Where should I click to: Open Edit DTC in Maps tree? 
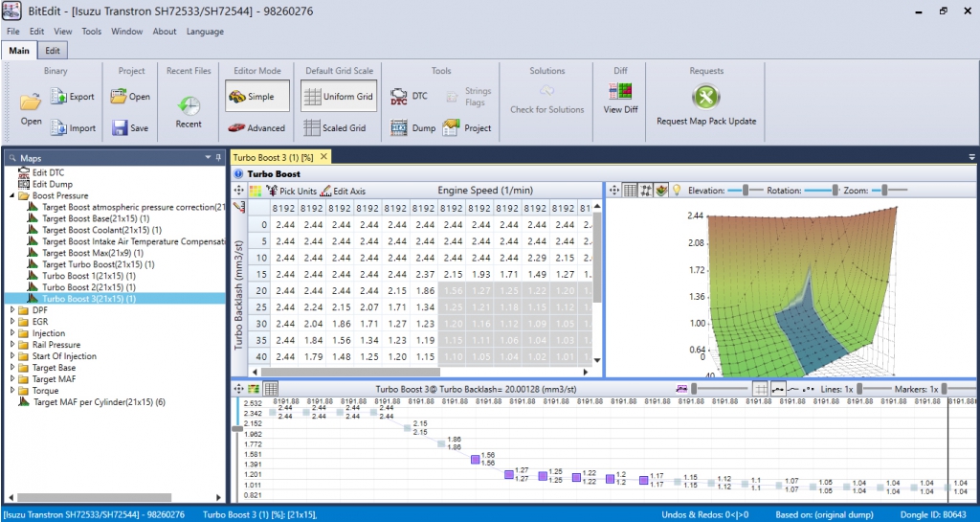[48, 172]
